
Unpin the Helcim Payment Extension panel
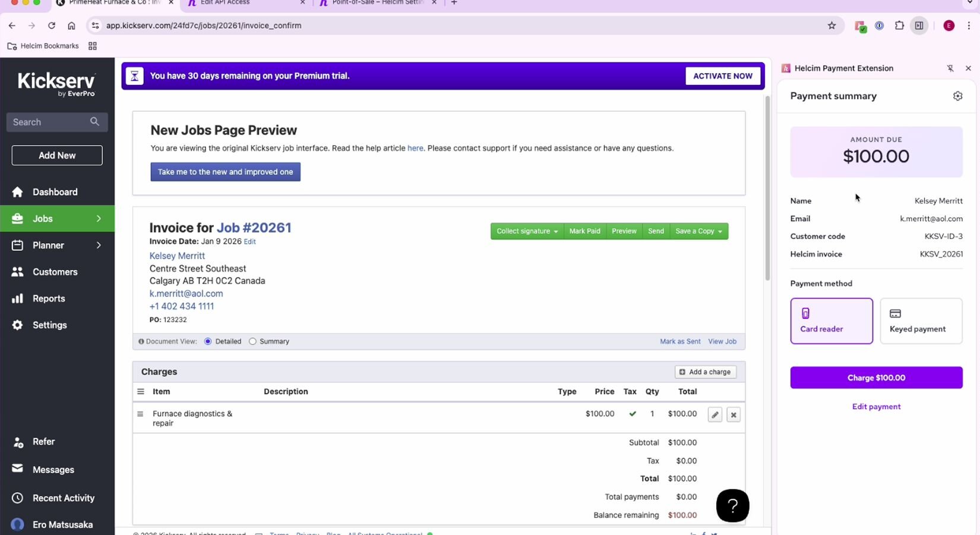coord(950,68)
